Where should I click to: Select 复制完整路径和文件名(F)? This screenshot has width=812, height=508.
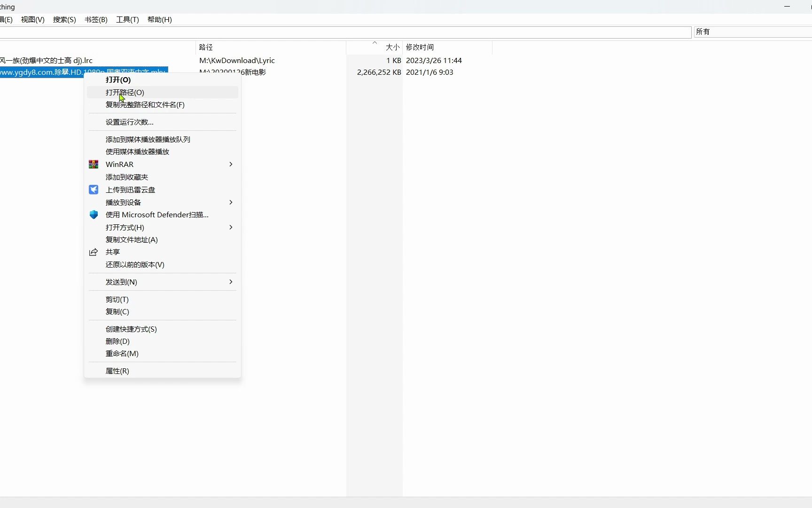(x=163, y=104)
